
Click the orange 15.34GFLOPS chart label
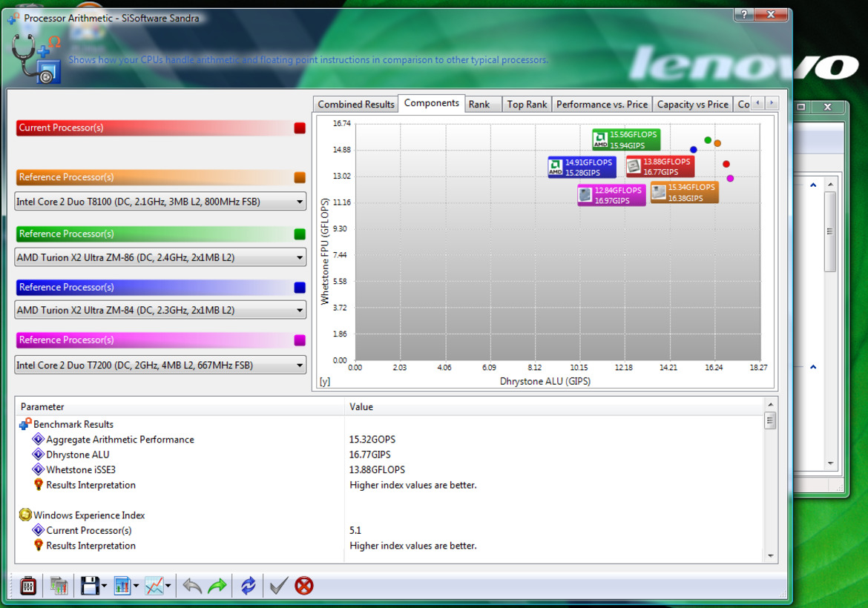(x=684, y=192)
